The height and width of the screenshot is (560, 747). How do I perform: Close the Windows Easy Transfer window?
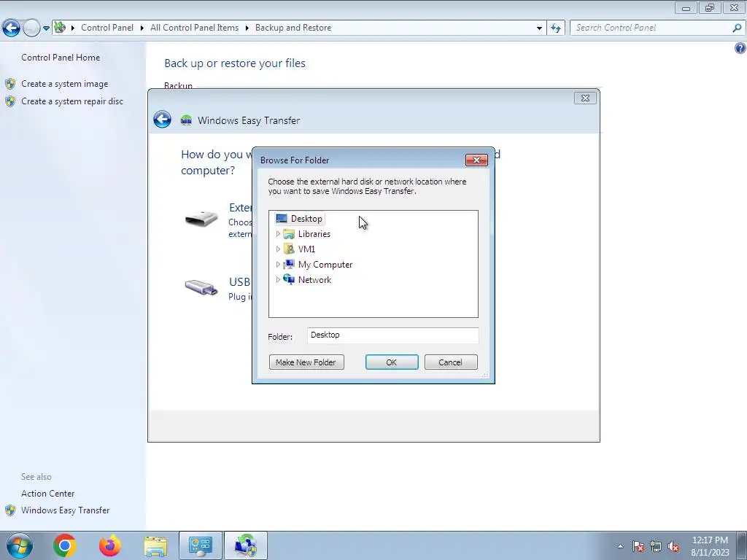(585, 98)
